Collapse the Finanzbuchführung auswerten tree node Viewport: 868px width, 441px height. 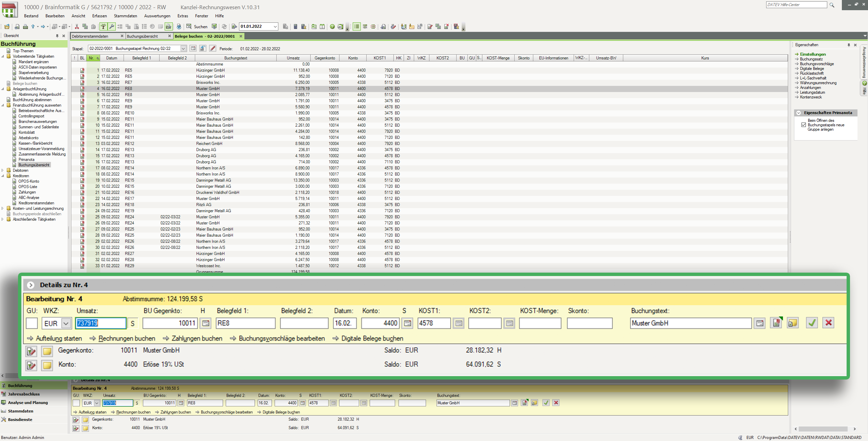pyautogui.click(x=3, y=105)
